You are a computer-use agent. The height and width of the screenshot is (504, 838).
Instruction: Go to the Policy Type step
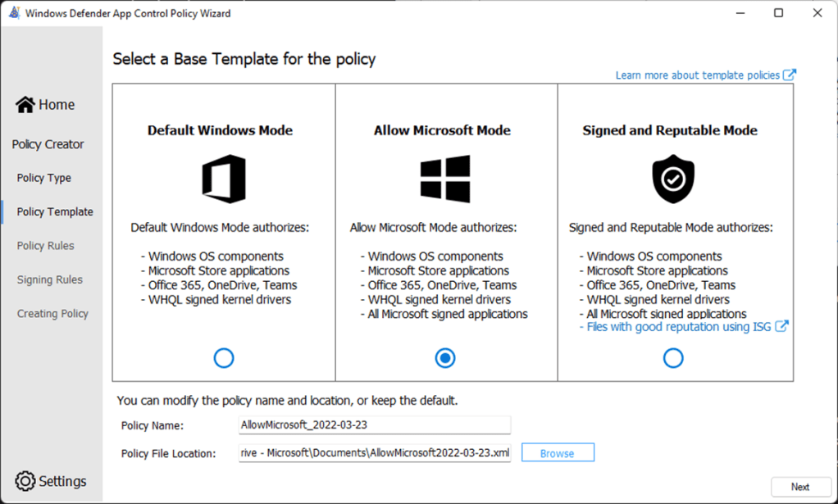pos(44,178)
